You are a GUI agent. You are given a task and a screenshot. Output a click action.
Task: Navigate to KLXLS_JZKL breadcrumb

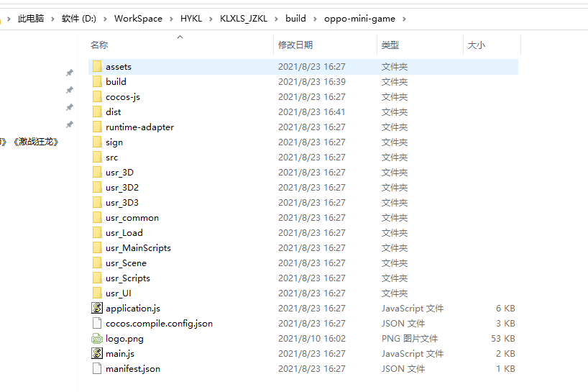coord(244,19)
